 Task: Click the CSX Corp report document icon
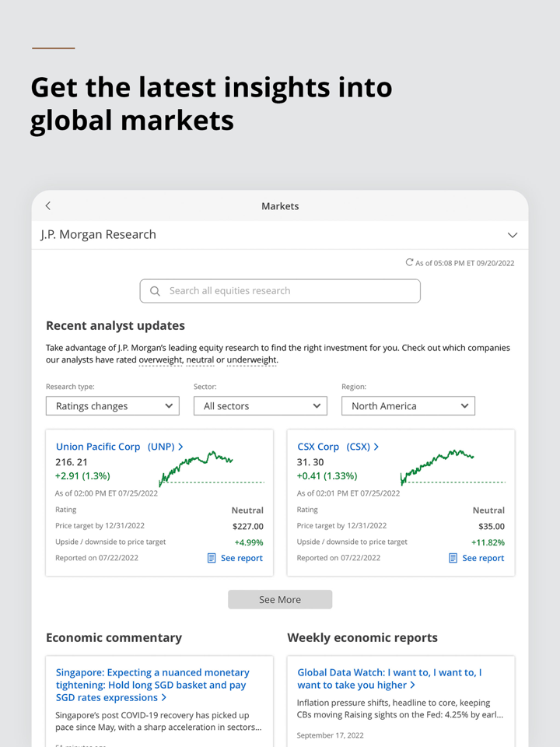point(453,558)
